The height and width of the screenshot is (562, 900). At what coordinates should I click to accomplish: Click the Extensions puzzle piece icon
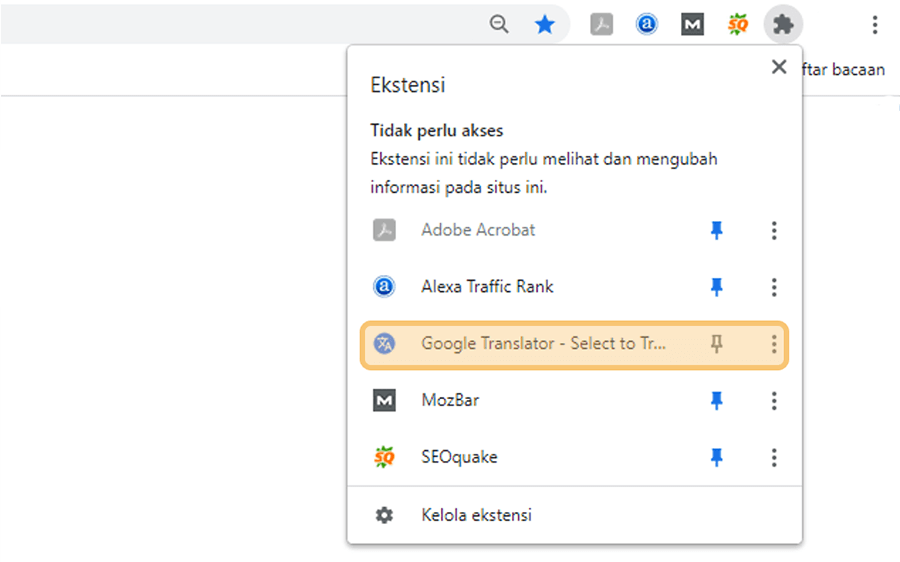click(783, 24)
